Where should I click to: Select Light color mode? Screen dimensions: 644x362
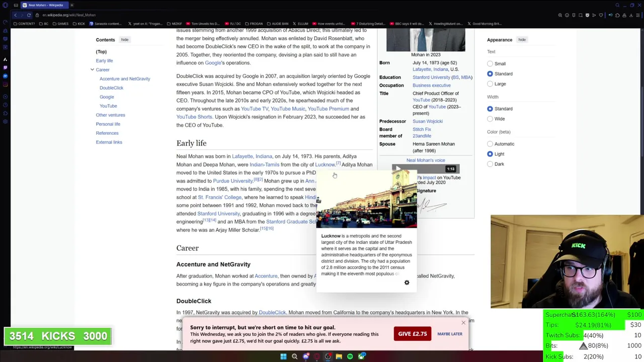490,154
